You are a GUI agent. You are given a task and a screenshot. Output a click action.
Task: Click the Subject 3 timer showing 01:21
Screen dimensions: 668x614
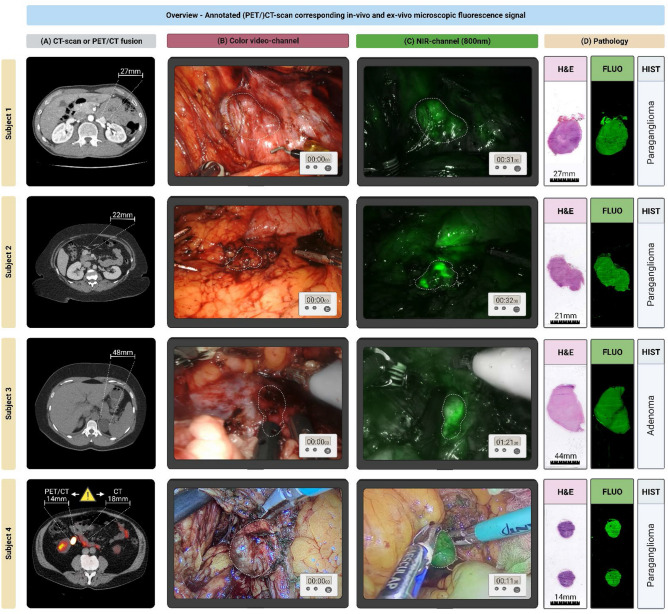pyautogui.click(x=507, y=446)
